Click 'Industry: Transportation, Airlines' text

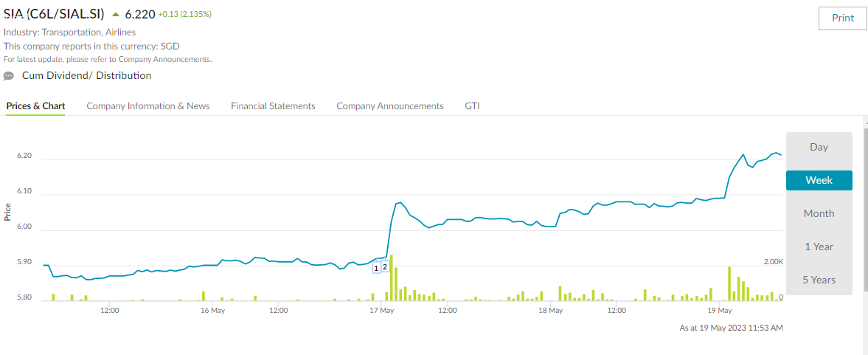69,32
